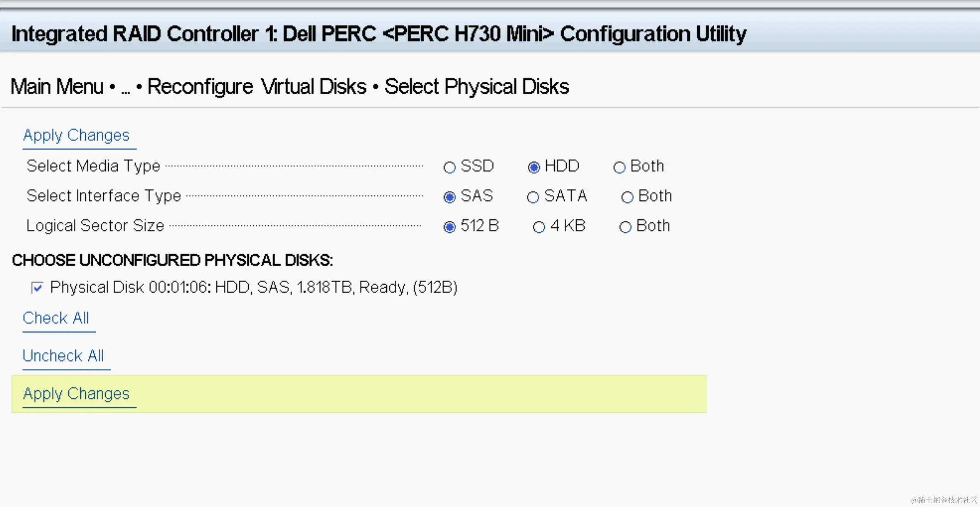Image resolution: width=980 pixels, height=507 pixels.
Task: Choose Both for Select Interface Type
Action: tap(627, 197)
